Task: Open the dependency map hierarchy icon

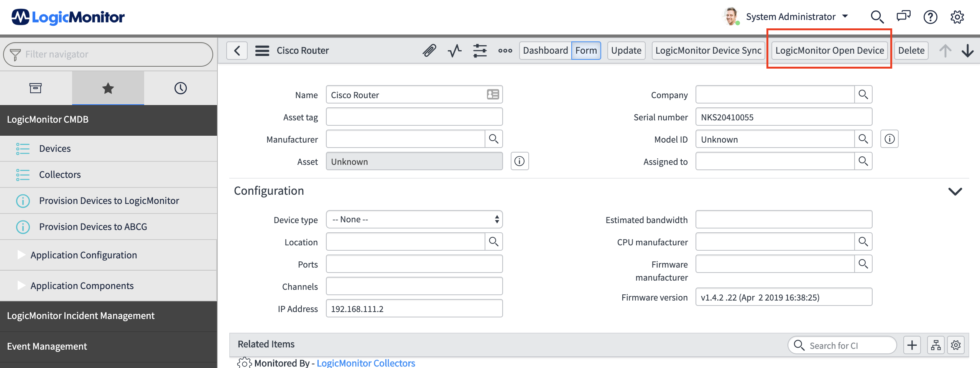Action: coord(936,345)
